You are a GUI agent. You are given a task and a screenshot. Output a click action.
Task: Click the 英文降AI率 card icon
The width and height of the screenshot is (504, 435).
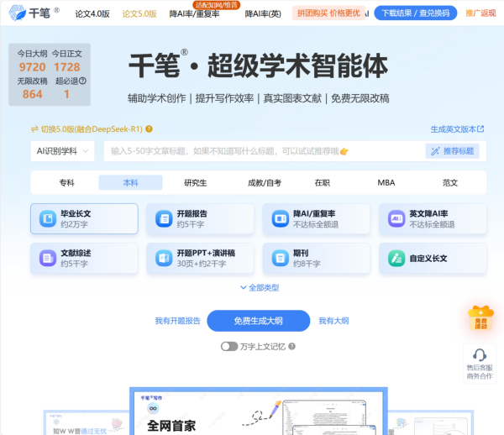[x=396, y=219]
